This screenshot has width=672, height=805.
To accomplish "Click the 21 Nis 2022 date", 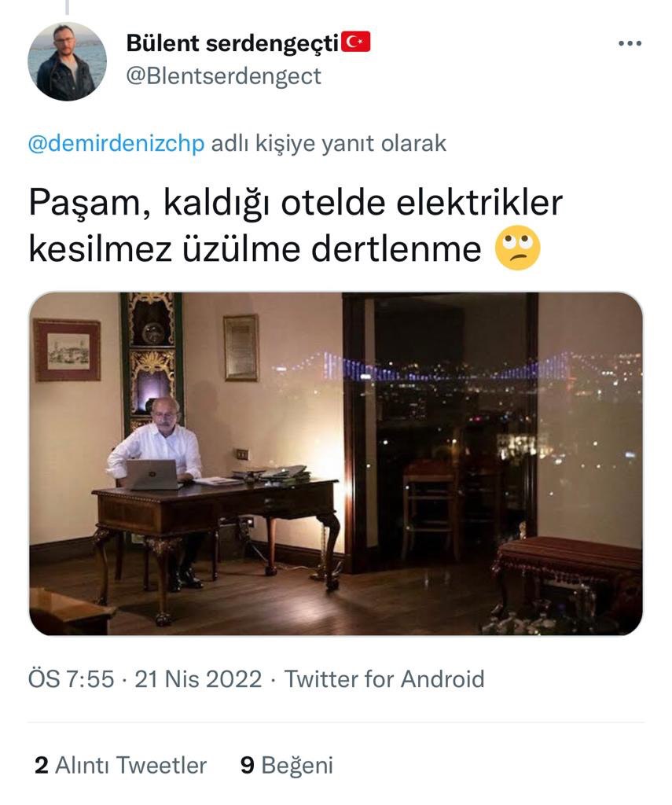I will (198, 678).
